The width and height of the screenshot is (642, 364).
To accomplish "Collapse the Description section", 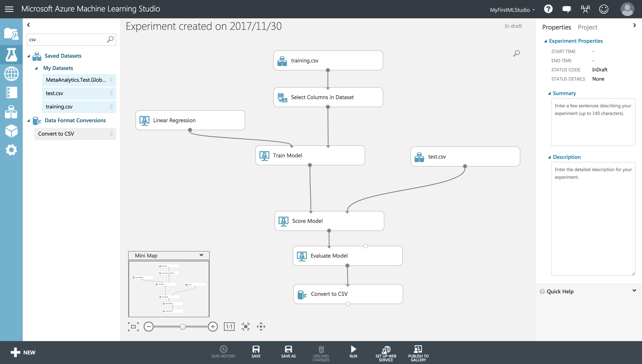I will 549,157.
